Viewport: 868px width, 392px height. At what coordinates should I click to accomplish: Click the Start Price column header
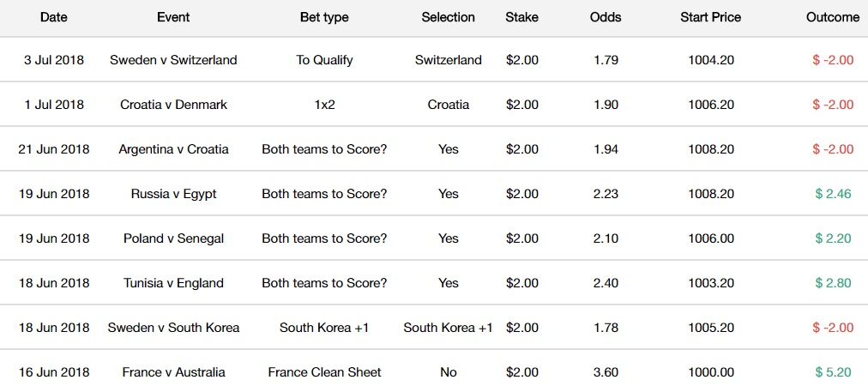(x=710, y=17)
